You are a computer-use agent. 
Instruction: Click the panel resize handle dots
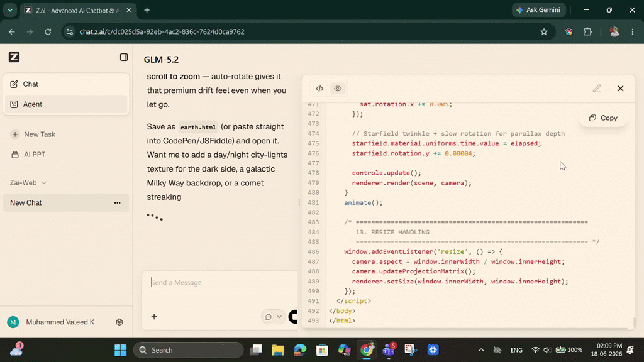[x=299, y=202]
